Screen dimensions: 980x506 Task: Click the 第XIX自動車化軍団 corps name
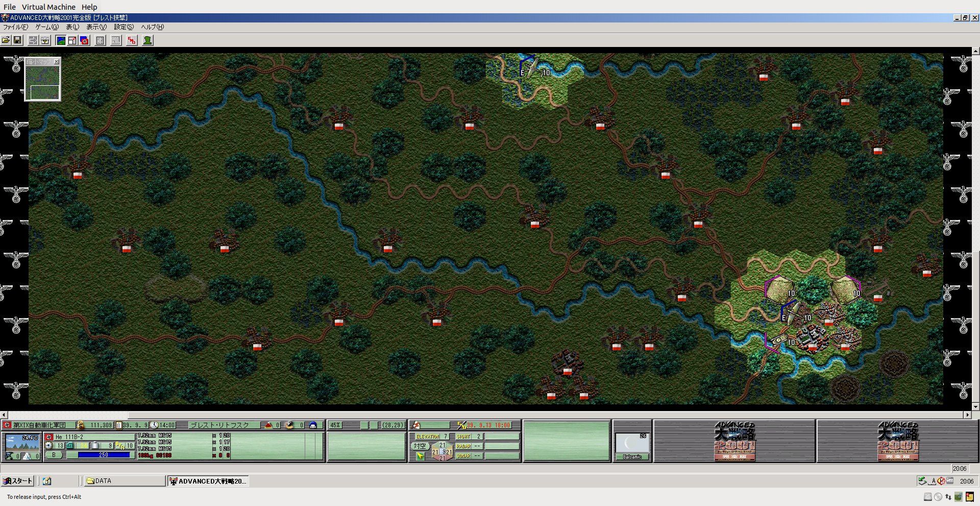[x=39, y=425]
